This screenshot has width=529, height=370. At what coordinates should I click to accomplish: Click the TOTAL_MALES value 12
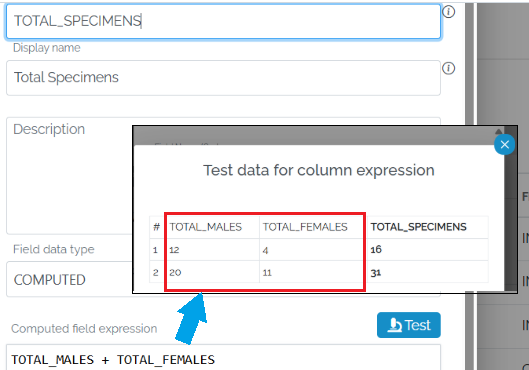(174, 250)
